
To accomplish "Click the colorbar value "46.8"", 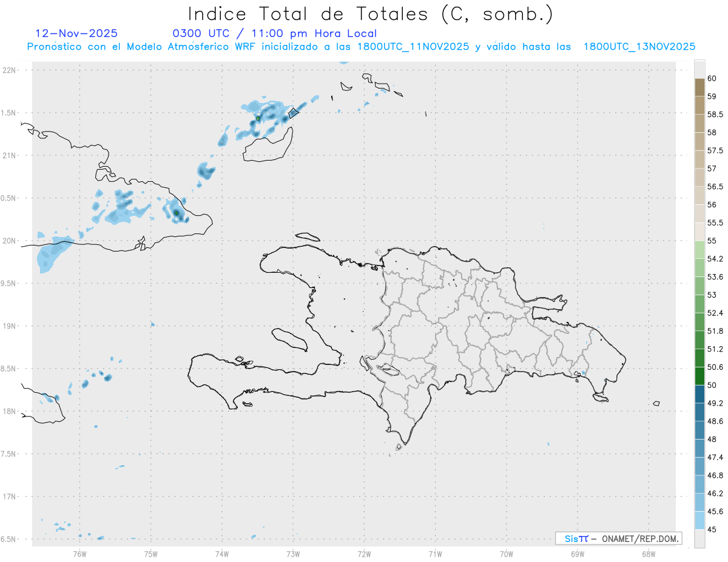I will (x=715, y=475).
